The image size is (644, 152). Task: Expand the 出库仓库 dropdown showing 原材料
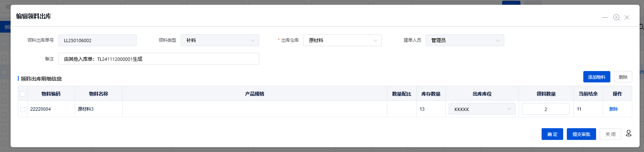point(342,40)
